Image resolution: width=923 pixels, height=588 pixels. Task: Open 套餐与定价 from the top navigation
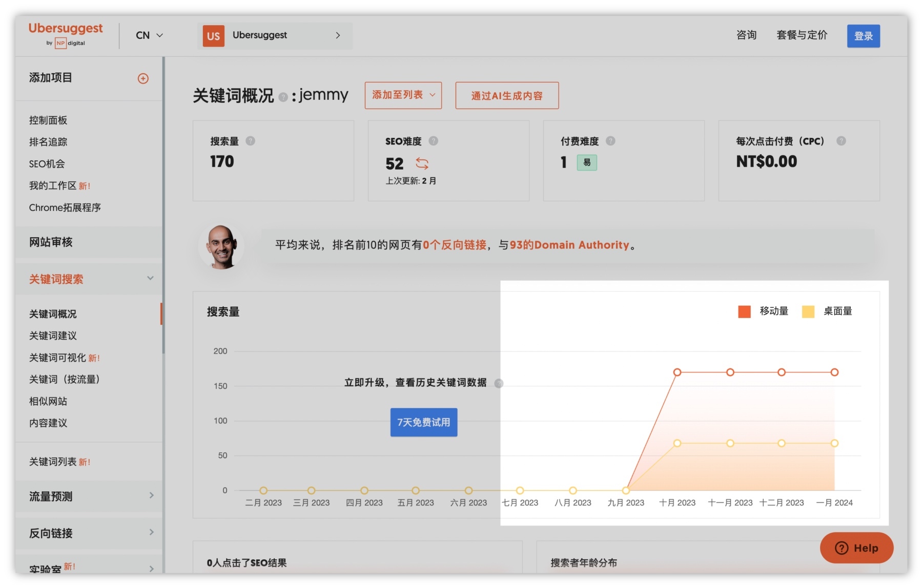coord(802,35)
